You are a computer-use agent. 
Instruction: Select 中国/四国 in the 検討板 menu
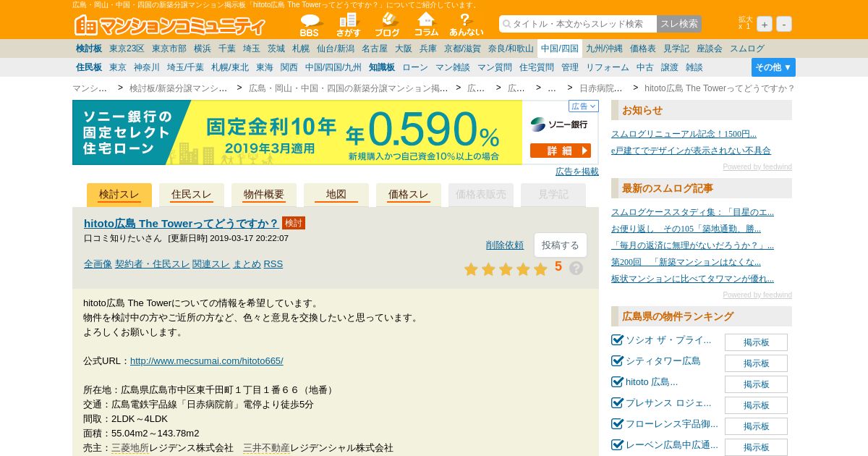pyautogui.click(x=560, y=48)
